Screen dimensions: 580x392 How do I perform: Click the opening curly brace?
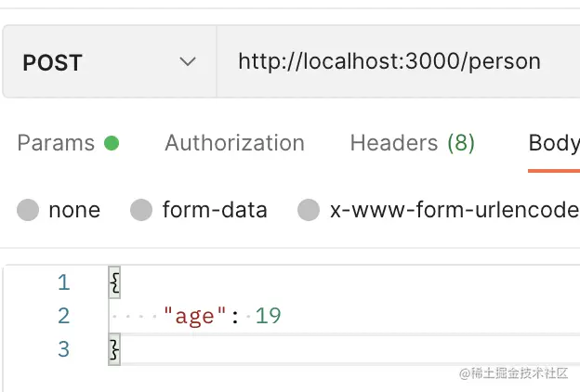[115, 282]
